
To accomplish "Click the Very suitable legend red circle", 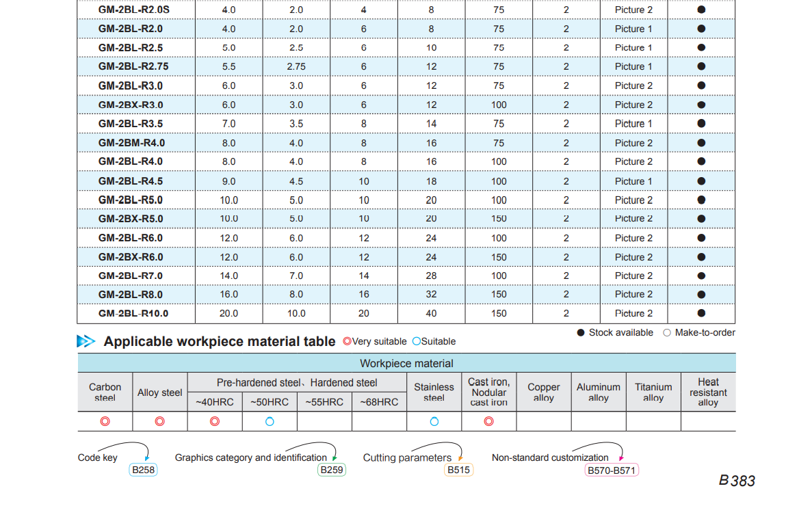I will (347, 341).
